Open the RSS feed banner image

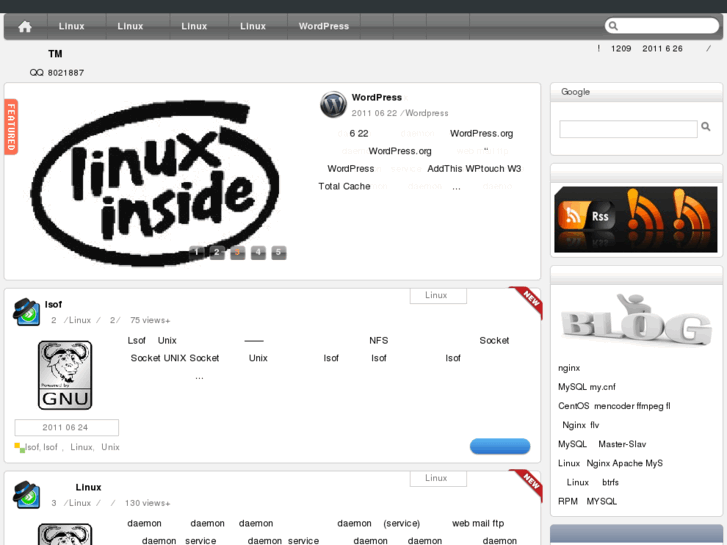[x=636, y=219]
